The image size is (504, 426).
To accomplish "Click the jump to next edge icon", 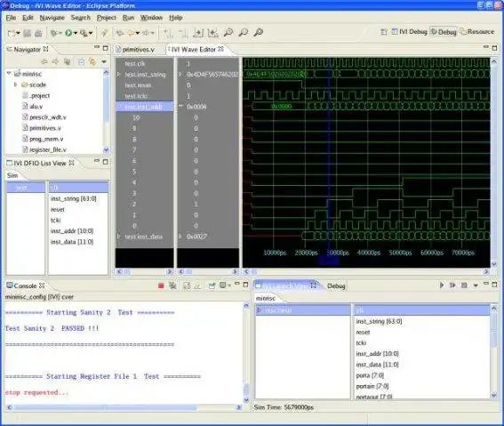I will click(x=198, y=33).
